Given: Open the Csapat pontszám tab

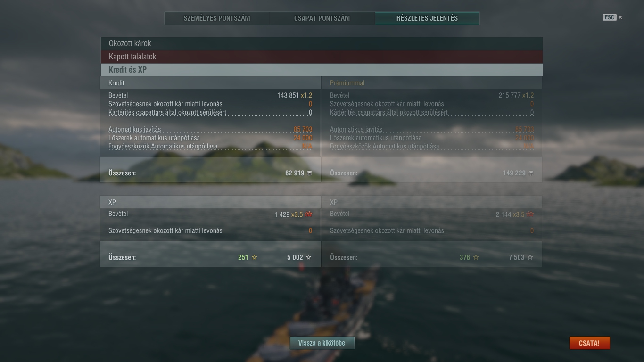Looking at the screenshot, I should 322,18.
